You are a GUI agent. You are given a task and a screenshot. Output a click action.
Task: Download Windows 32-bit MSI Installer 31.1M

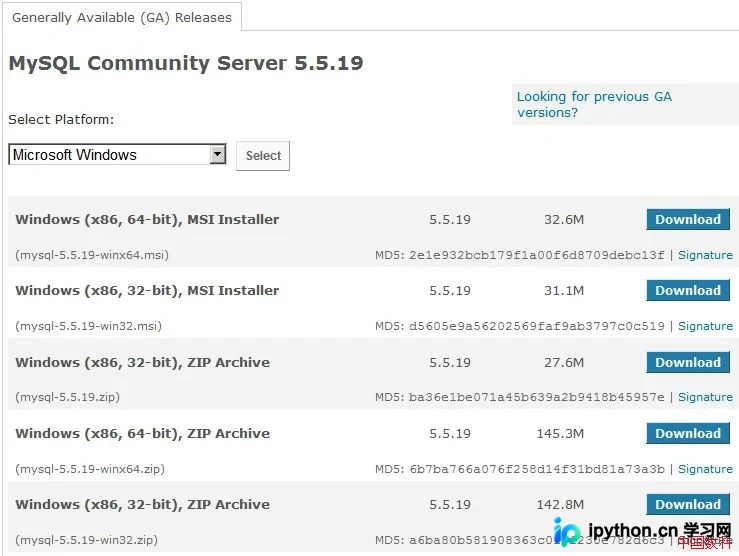click(x=688, y=290)
